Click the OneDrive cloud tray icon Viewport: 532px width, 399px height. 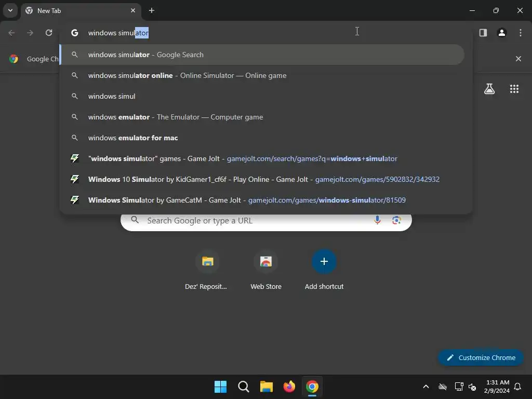coord(443,387)
